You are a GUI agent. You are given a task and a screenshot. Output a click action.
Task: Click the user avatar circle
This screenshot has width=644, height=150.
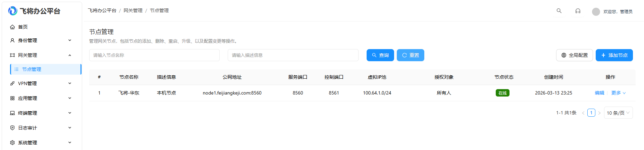pyautogui.click(x=596, y=12)
